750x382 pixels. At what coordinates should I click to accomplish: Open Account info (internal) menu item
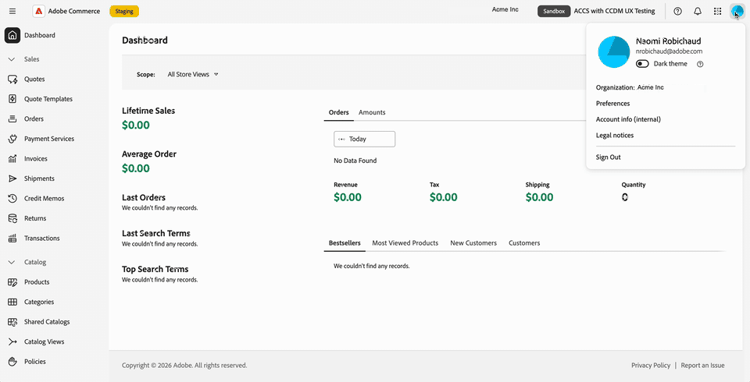(628, 120)
